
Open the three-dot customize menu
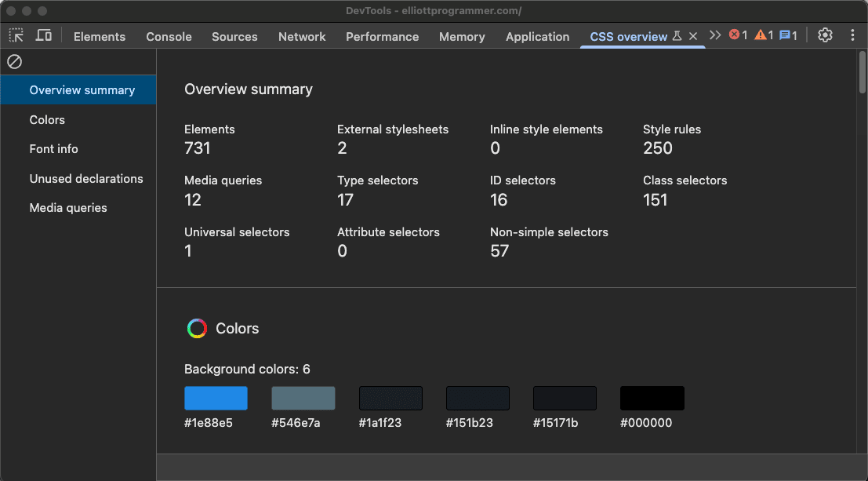tap(852, 35)
